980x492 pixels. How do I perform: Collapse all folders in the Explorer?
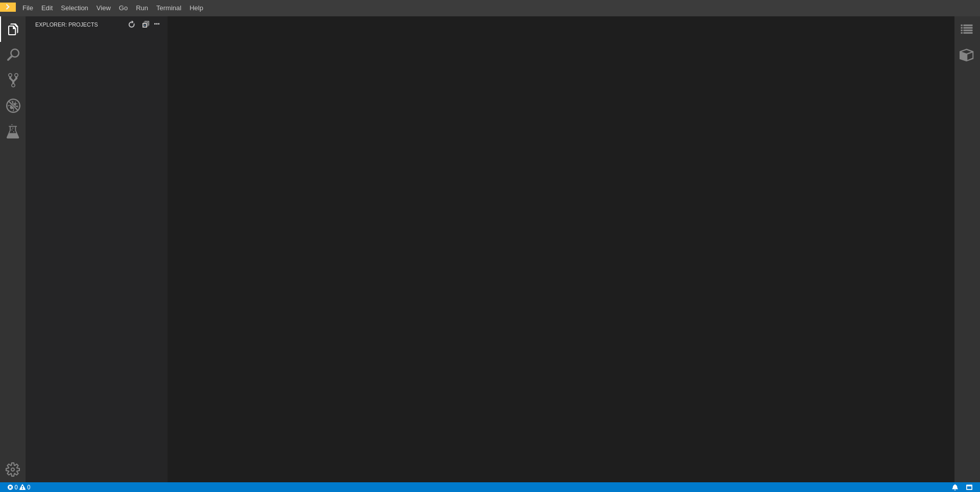[146, 25]
